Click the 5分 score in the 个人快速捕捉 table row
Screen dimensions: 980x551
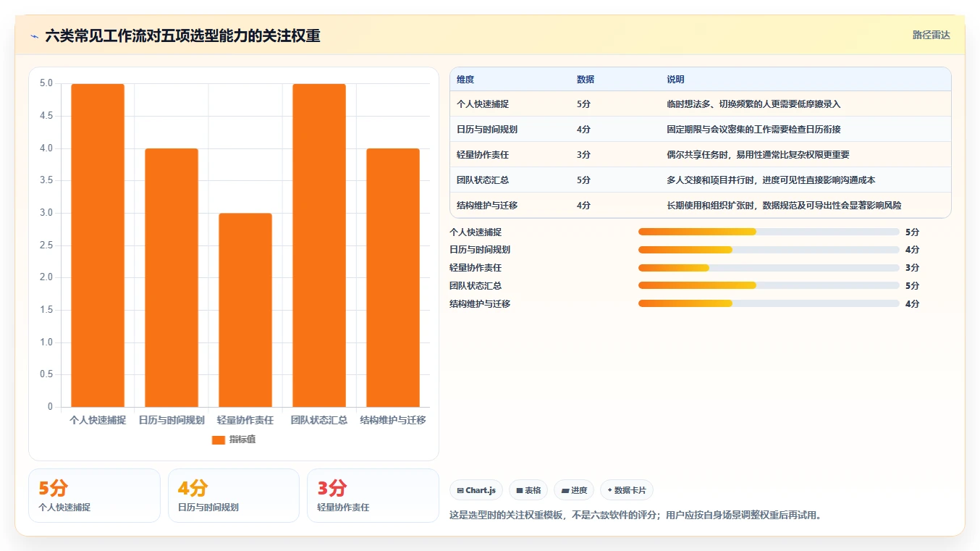pos(584,104)
